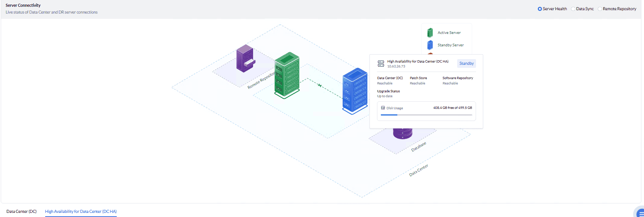Click the green active server icon

287,75
